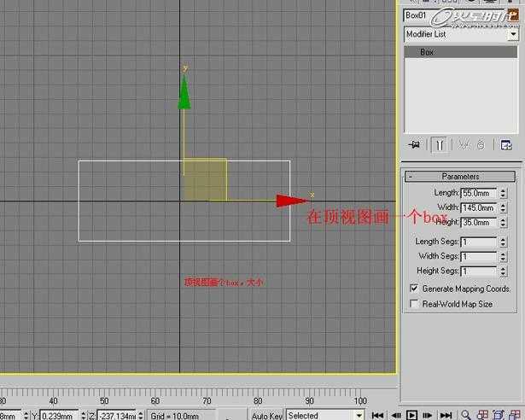Click the Z coordinate spinner
The width and height of the screenshot is (525, 420).
coord(141,416)
